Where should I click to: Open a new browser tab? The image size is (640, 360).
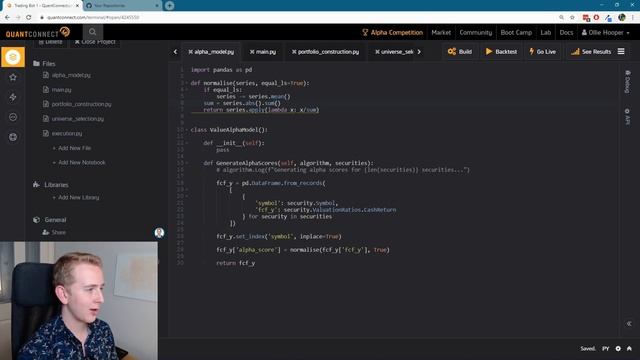[x=169, y=6]
